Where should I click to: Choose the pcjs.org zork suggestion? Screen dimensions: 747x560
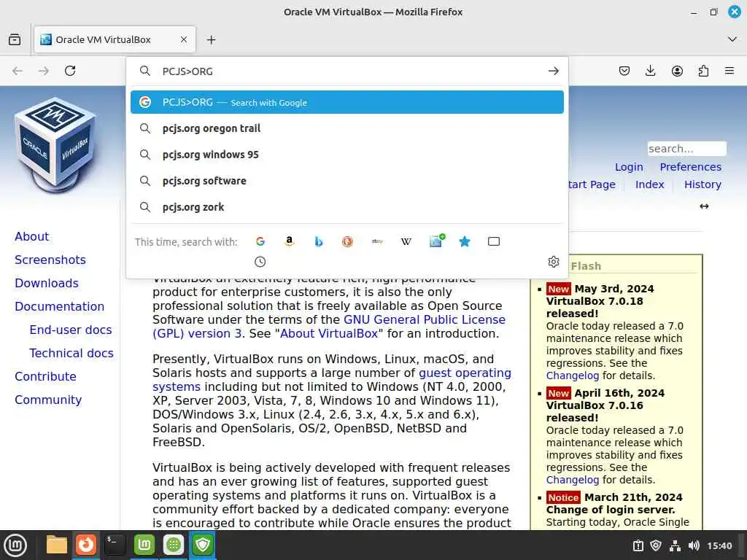(x=347, y=206)
